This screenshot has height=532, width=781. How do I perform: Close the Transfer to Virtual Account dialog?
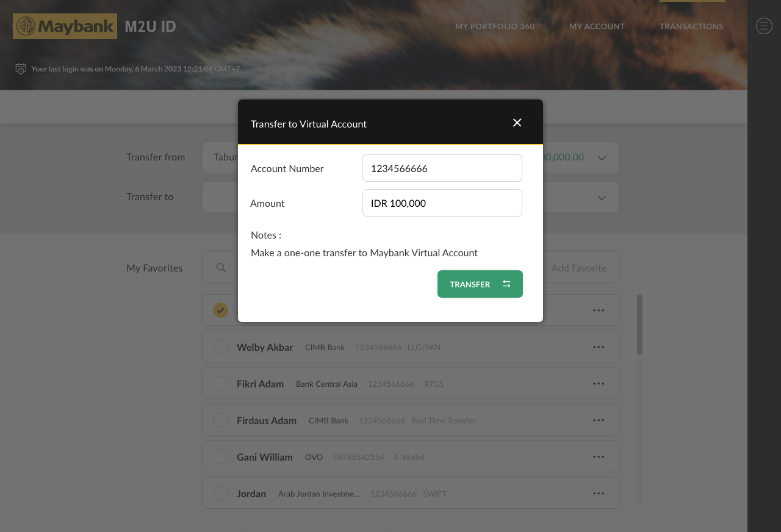(517, 123)
